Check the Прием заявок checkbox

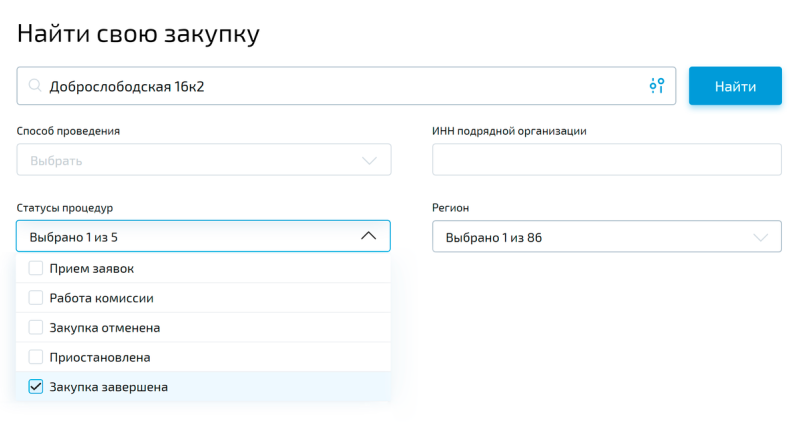pyautogui.click(x=36, y=268)
